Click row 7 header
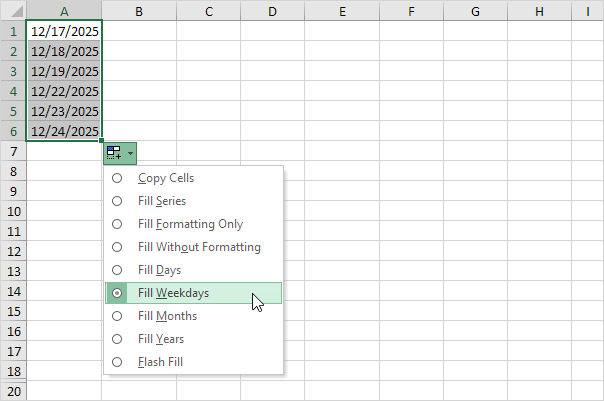 click(13, 151)
